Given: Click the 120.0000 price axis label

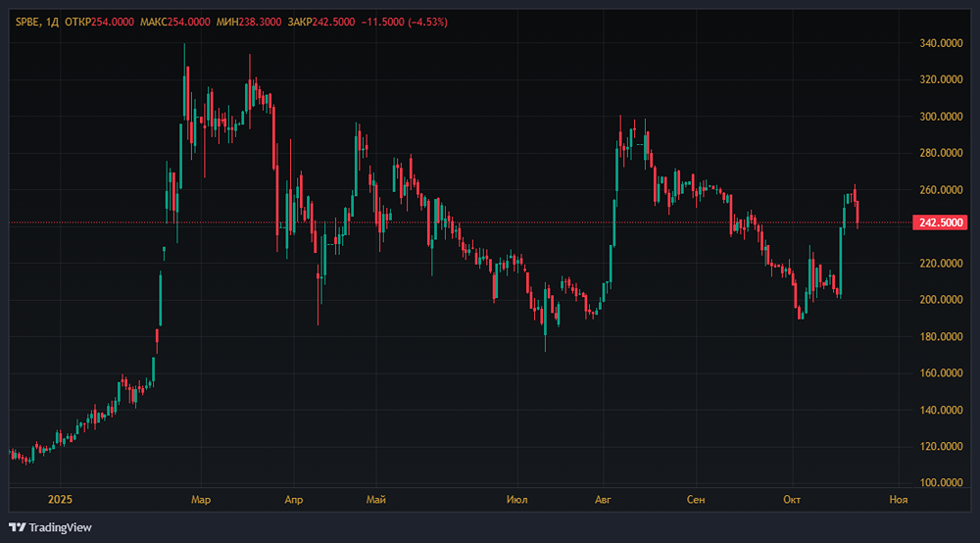Looking at the screenshot, I should (x=941, y=446).
